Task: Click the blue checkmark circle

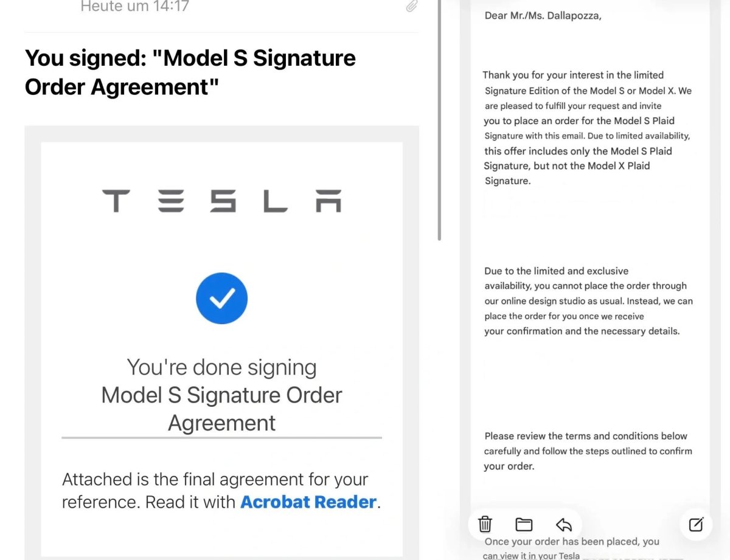Action: coord(221,298)
